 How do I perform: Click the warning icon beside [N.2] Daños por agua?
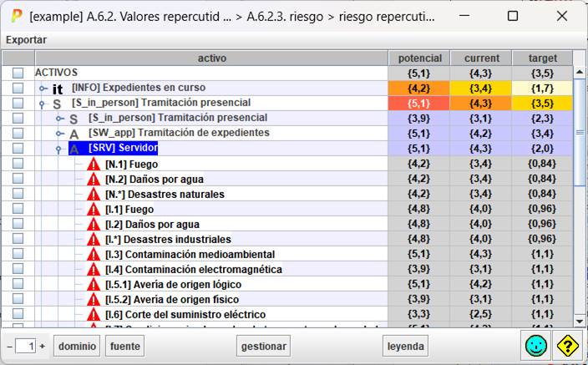(94, 179)
